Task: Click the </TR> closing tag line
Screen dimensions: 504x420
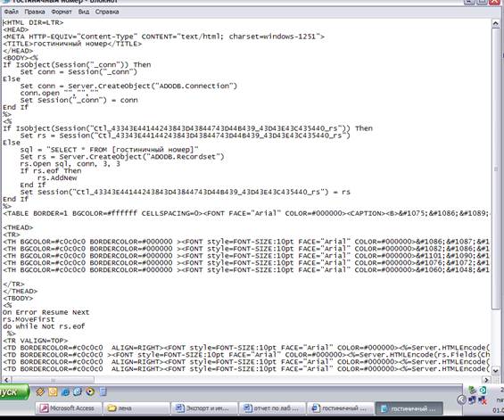Action: tap(13, 284)
